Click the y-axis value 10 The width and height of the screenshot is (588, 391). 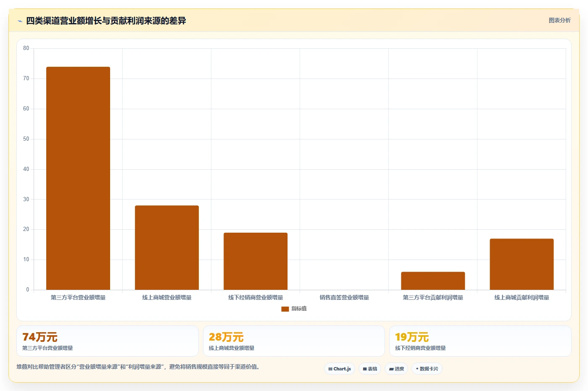(x=26, y=260)
